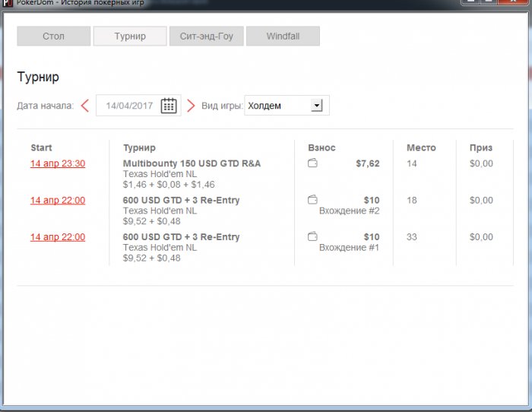This screenshot has width=532, height=412.
Task: Click place value 33
Action: coord(412,237)
